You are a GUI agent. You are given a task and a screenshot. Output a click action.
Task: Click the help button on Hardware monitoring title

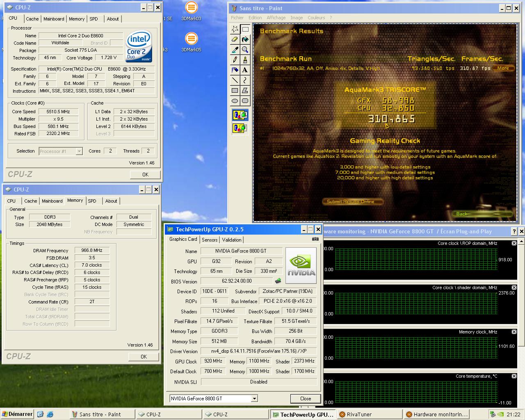point(514,232)
